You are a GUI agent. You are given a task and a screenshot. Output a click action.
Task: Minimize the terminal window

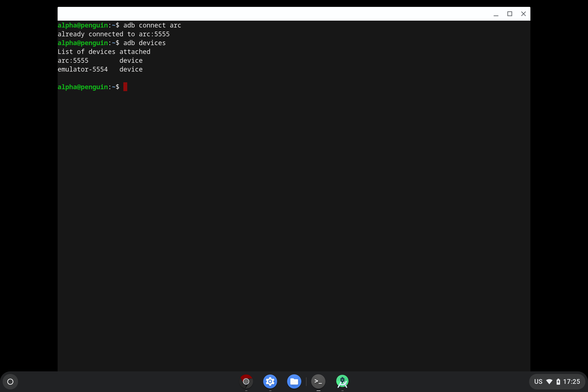click(x=496, y=14)
